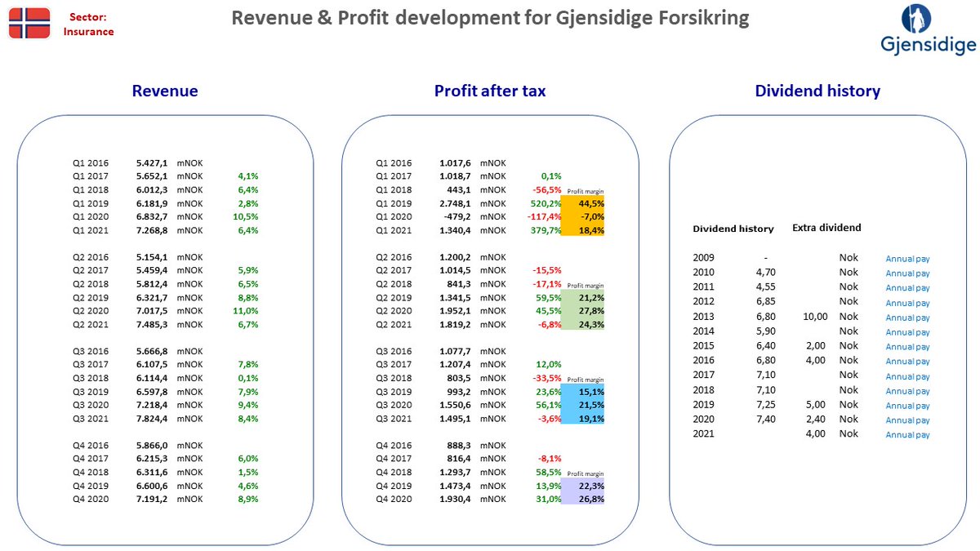The width and height of the screenshot is (980, 551).
Task: Select revenue value 5.154,1
Action: [x=152, y=257]
